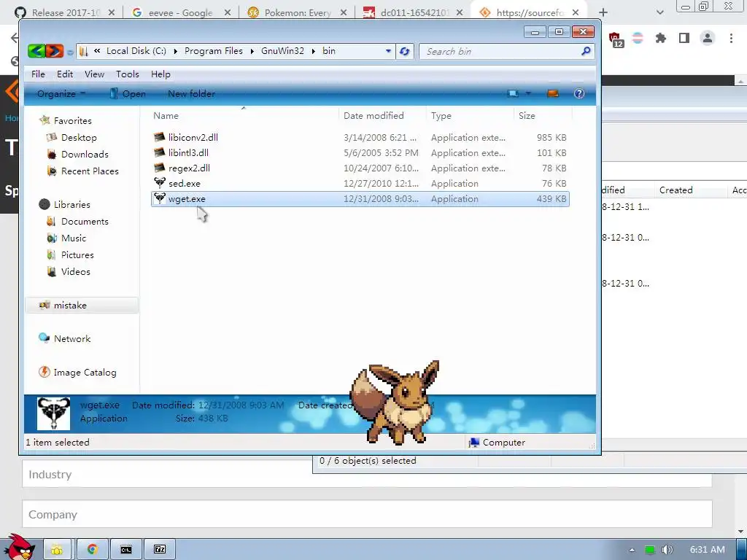Open the view options dropdown arrow
The image size is (747, 560).
pos(528,93)
